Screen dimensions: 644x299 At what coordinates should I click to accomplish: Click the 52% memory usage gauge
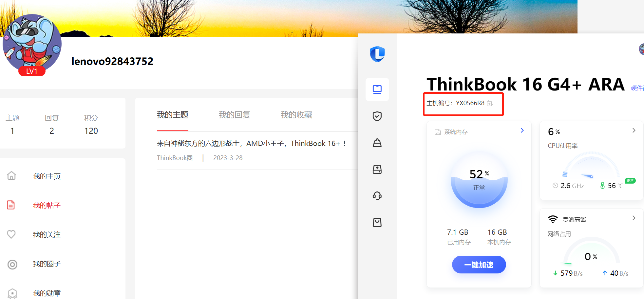coord(479,179)
